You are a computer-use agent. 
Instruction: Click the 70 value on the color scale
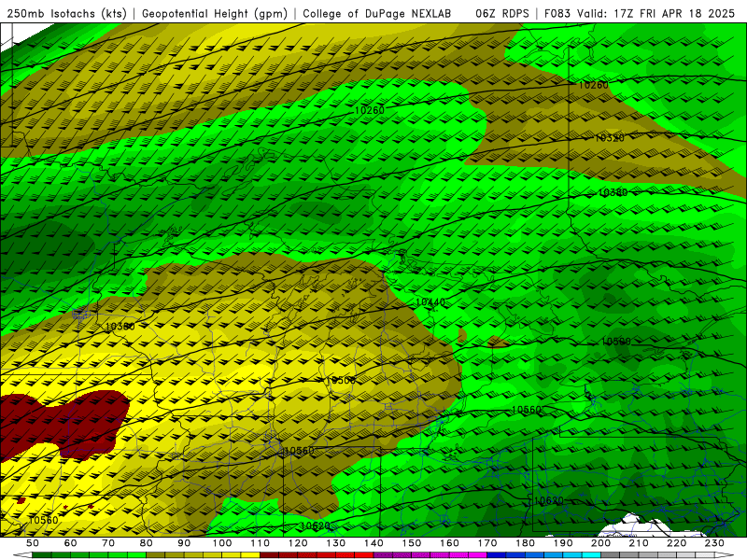pos(108,543)
